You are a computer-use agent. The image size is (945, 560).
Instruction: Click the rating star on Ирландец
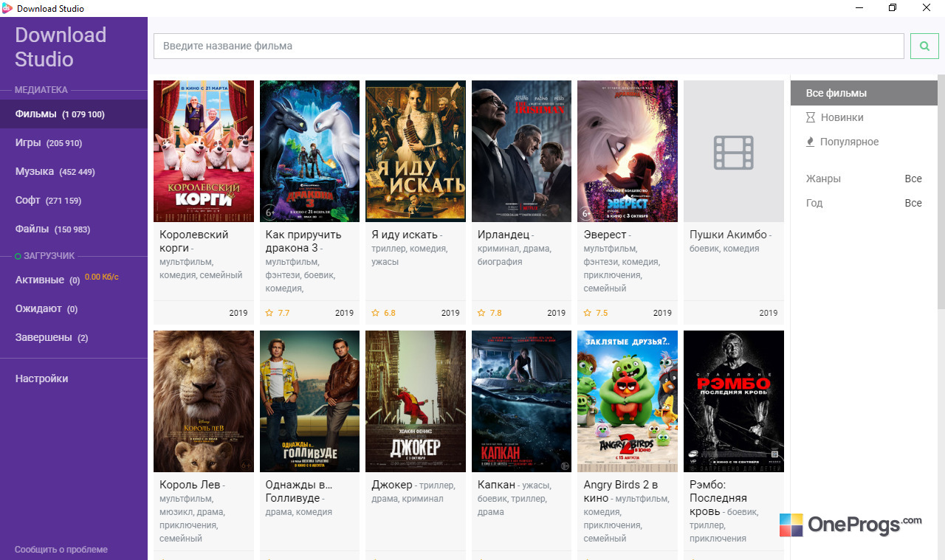(x=481, y=313)
